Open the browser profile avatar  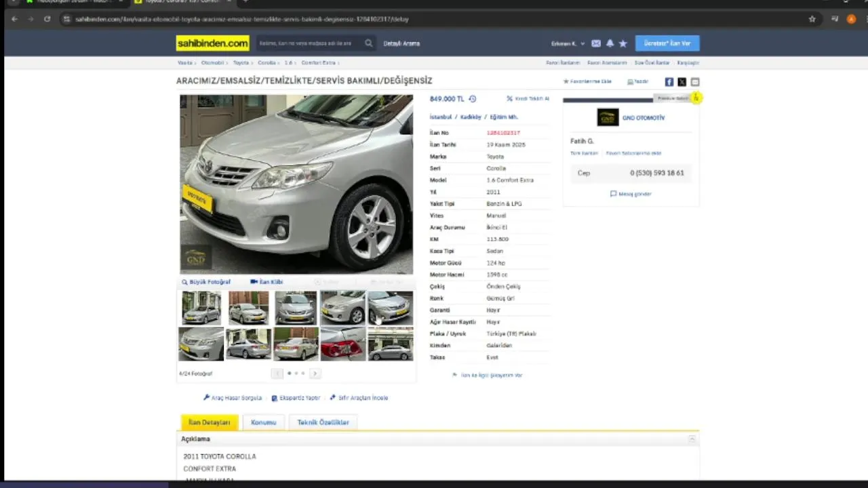[x=852, y=19]
